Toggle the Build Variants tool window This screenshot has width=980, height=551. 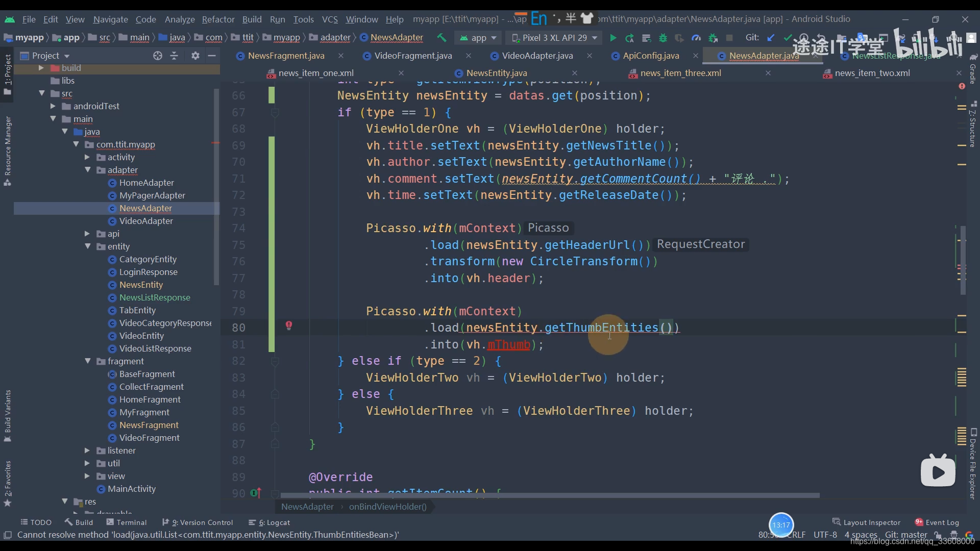click(7, 416)
